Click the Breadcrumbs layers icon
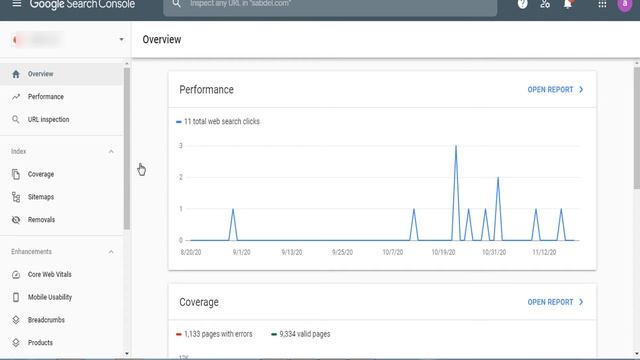This screenshot has height=360, width=640. pyautogui.click(x=16, y=320)
